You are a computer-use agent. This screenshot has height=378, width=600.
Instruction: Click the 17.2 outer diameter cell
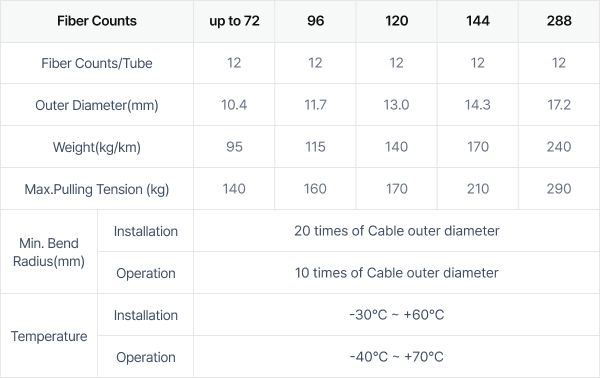559,105
